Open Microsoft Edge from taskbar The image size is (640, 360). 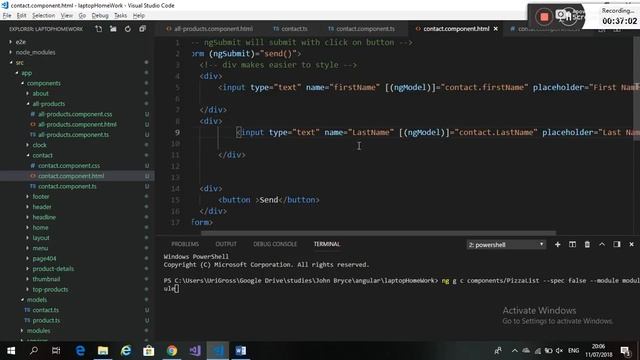80,351
